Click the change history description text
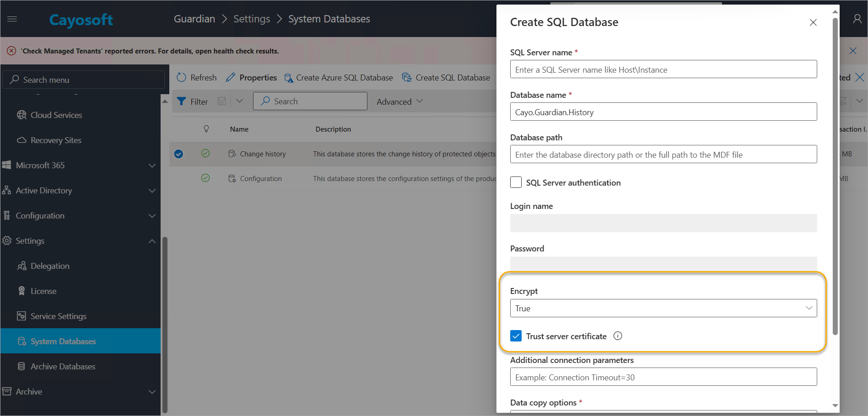The height and width of the screenshot is (416, 868). coord(404,154)
